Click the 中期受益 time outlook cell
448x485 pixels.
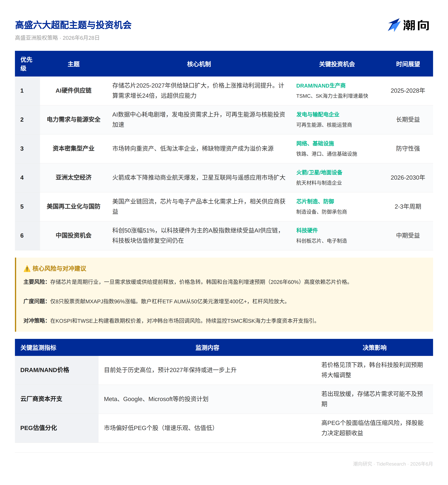tap(408, 235)
